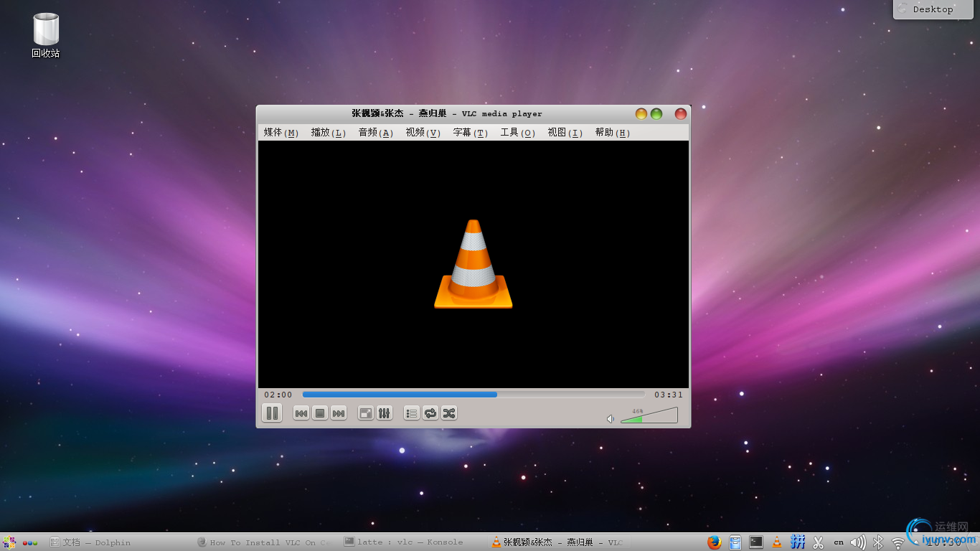Show the playlist
Image resolution: width=980 pixels, height=551 pixels.
coord(412,413)
